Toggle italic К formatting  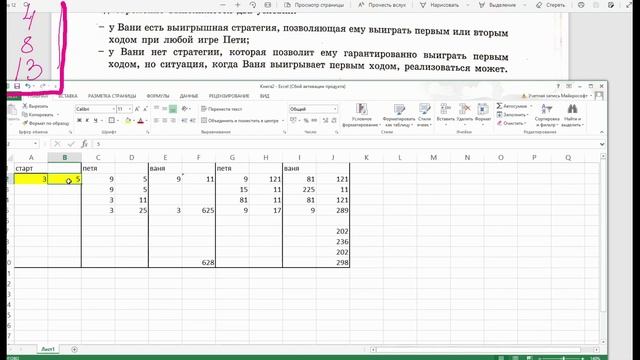coord(87,120)
